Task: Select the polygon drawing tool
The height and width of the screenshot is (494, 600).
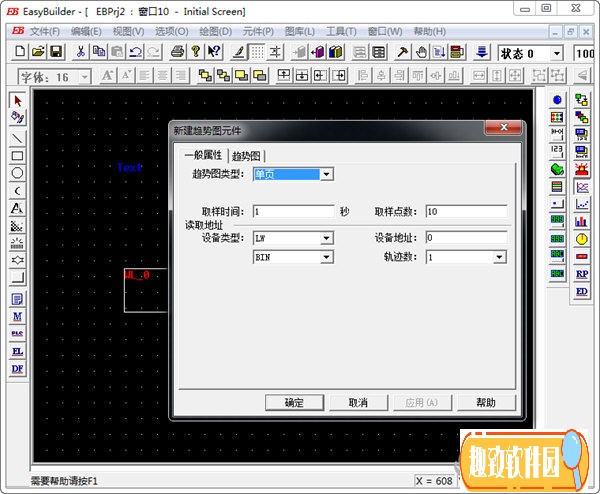Action: click(18, 260)
